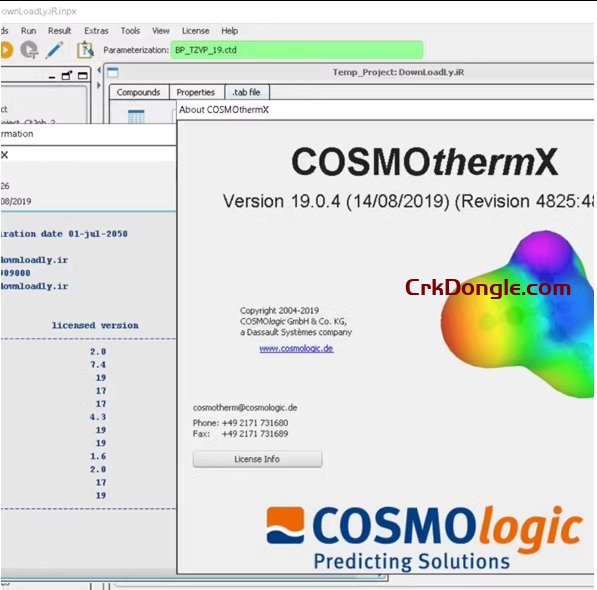
Task: Click the grey run-to-queue icon
Action: (x=29, y=50)
